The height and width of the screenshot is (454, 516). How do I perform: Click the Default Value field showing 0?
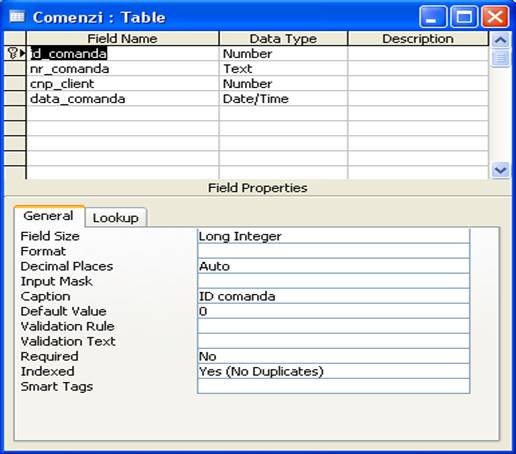tap(333, 311)
